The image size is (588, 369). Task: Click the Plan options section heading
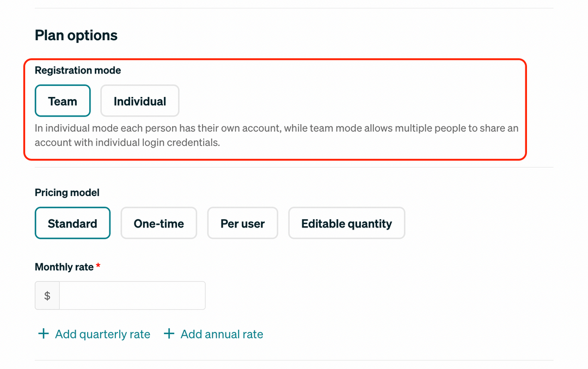click(76, 35)
